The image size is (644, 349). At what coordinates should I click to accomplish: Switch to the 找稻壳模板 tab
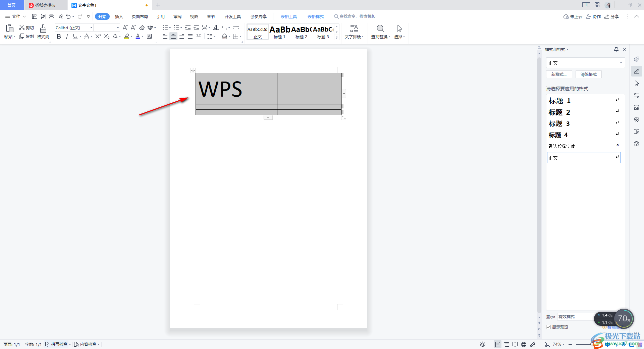45,5
